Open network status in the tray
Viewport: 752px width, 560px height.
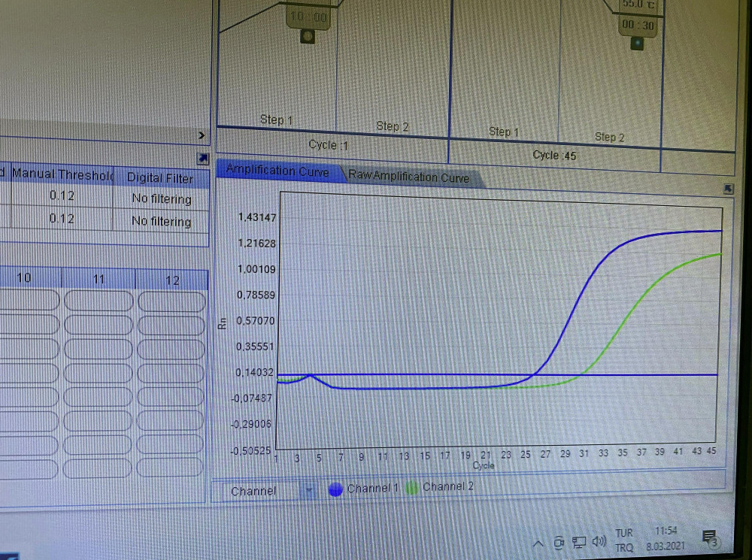pyautogui.click(x=579, y=542)
